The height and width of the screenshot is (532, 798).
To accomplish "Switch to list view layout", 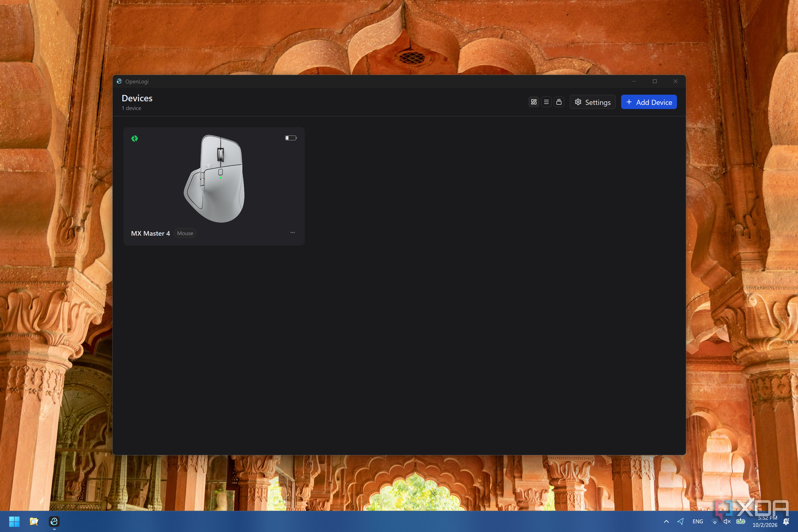I will point(546,102).
